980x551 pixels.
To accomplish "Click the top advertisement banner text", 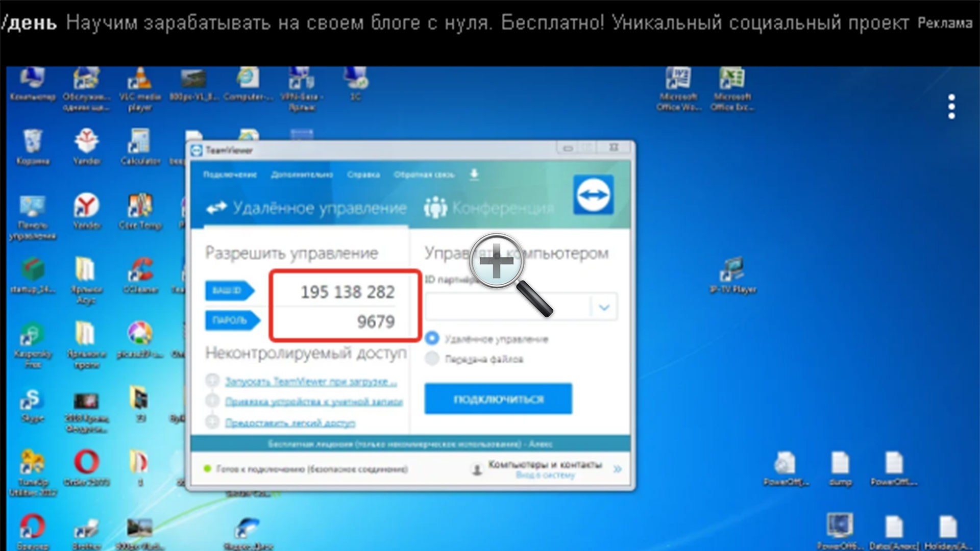I will [487, 23].
